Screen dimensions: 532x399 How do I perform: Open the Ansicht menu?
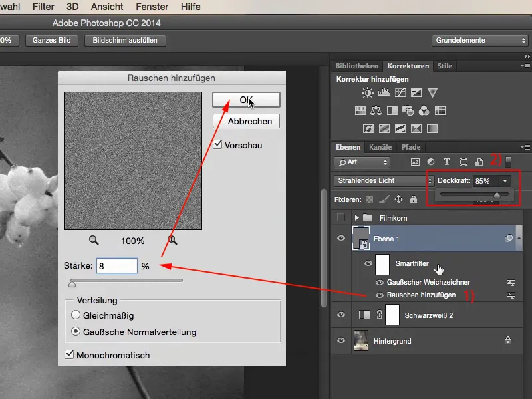pyautogui.click(x=107, y=7)
